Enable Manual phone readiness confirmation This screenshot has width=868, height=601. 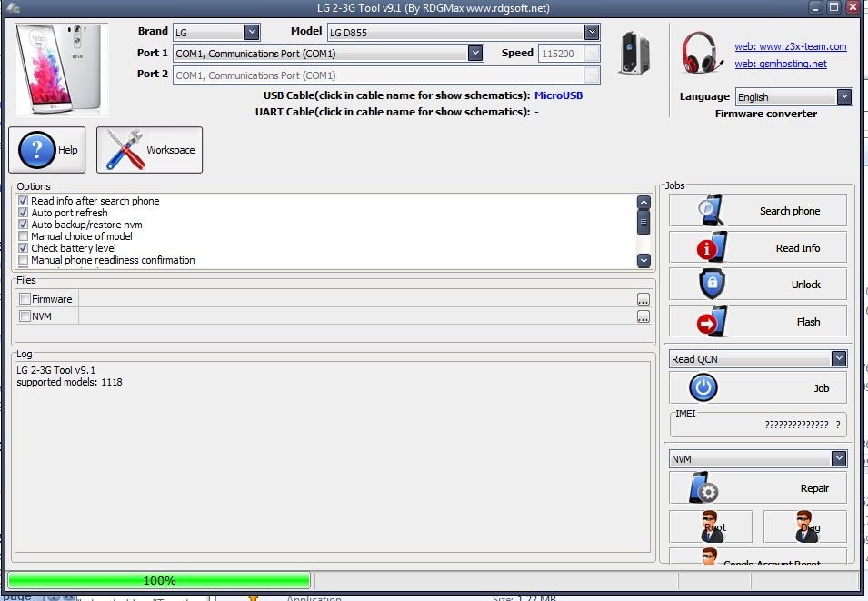pyautogui.click(x=24, y=260)
